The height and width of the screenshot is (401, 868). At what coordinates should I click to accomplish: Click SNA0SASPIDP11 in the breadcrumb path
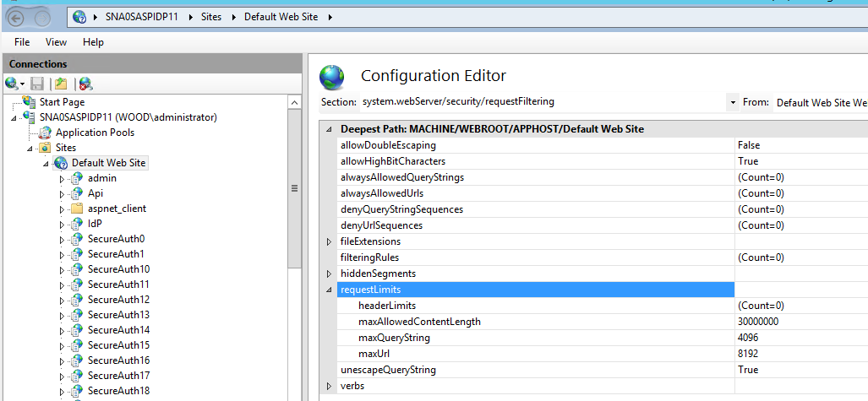142,17
